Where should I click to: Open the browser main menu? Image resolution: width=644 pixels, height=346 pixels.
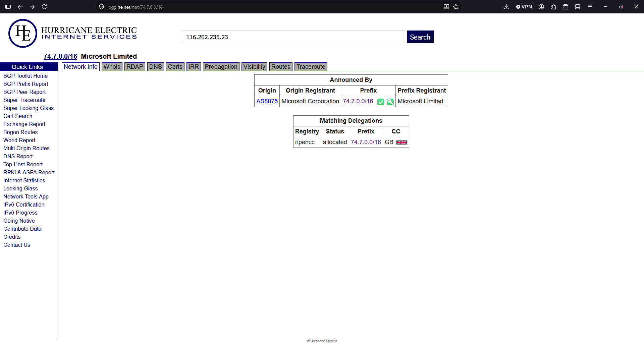tap(590, 7)
